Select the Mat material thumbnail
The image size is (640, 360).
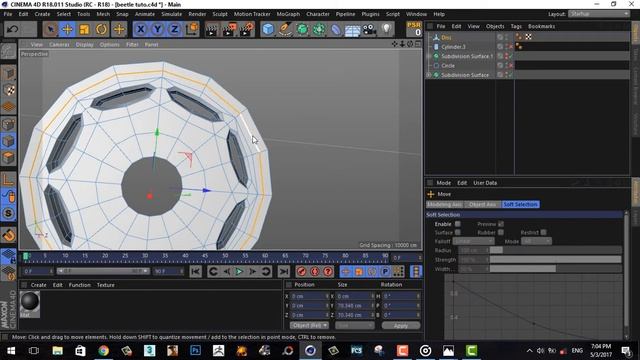click(x=30, y=302)
